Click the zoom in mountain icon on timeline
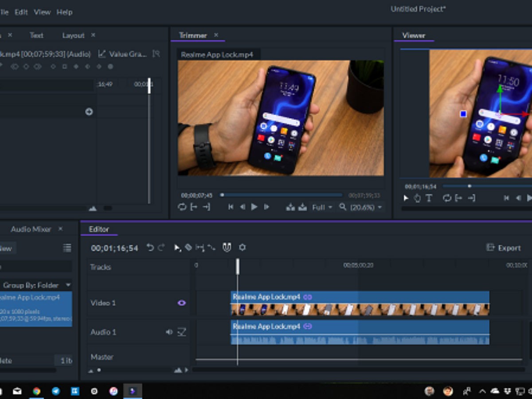Screen dimensions: 532x399 [x=178, y=370]
